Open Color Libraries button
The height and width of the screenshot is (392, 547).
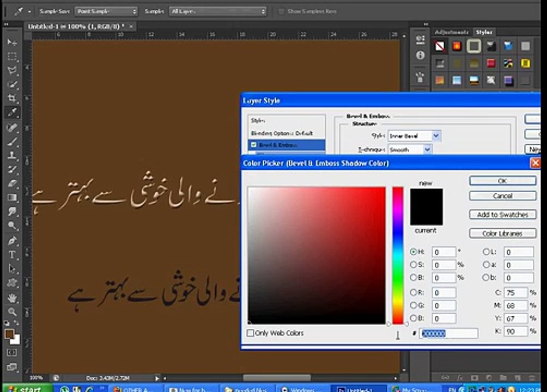pyautogui.click(x=502, y=234)
